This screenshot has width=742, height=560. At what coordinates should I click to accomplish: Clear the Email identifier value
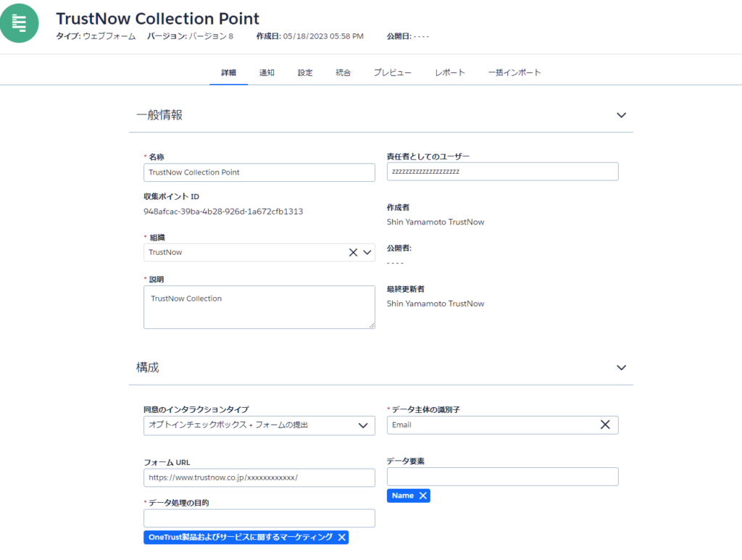coord(605,425)
